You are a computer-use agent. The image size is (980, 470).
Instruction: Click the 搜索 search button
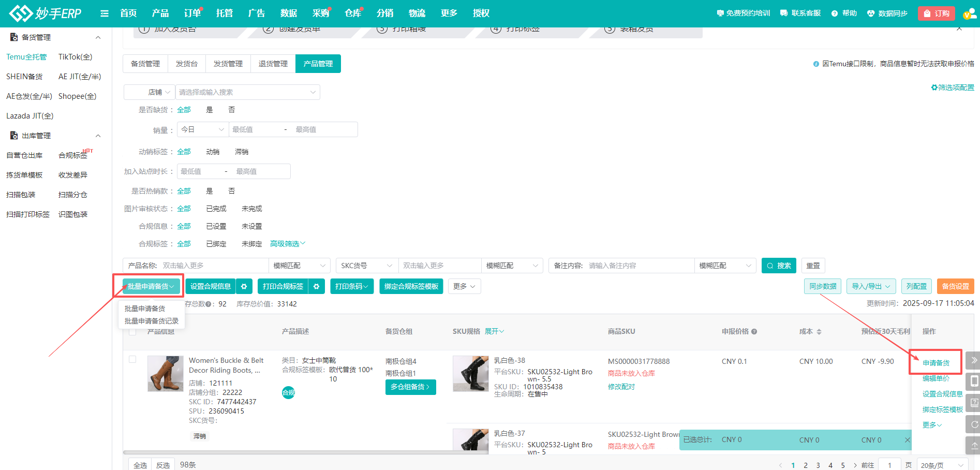pos(778,266)
